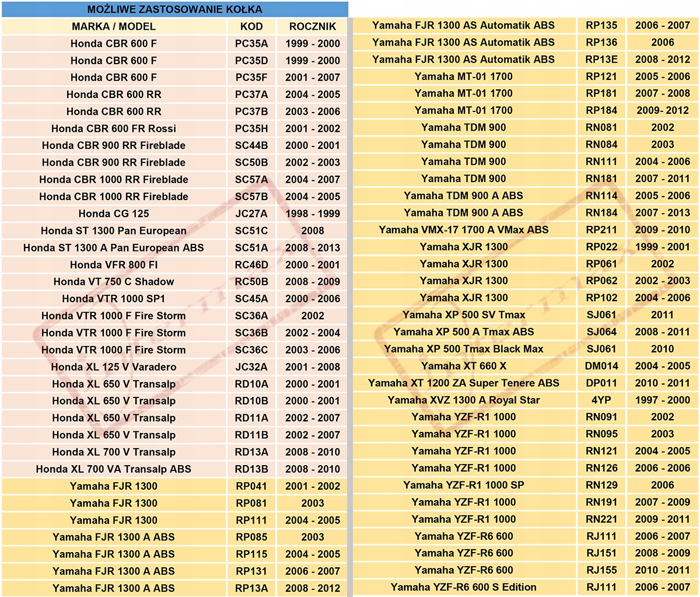Click code cell DM014
The width and height of the screenshot is (700, 597).
coord(601,366)
